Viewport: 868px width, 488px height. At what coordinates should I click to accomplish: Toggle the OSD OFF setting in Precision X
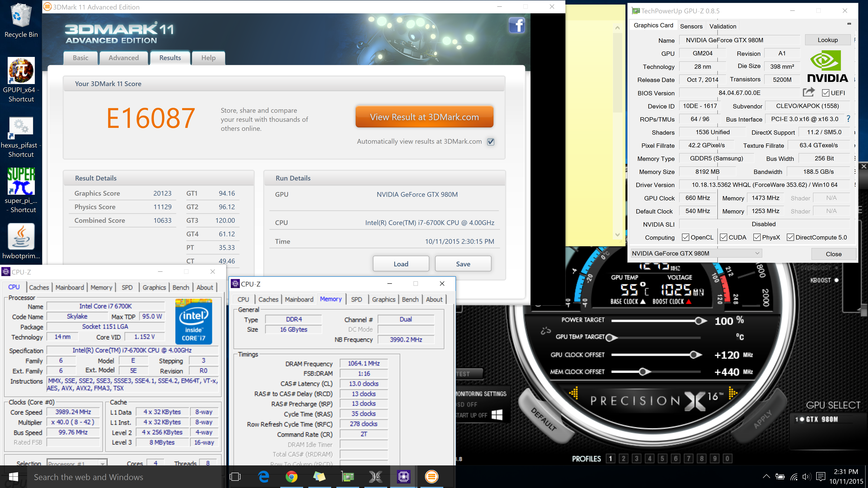pyautogui.click(x=466, y=404)
